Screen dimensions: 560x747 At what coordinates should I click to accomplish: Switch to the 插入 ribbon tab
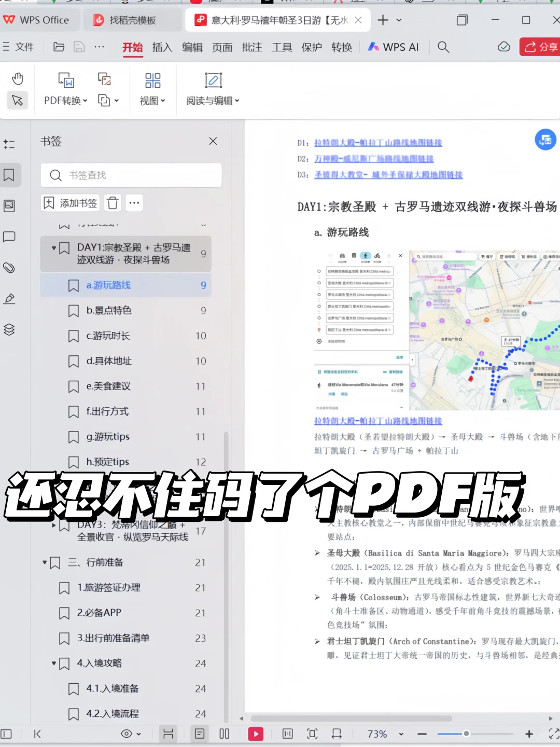coord(162,47)
